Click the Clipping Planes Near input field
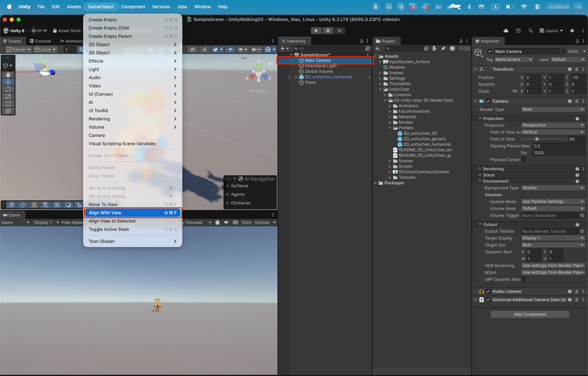Viewport: 588px width, 376px height. pos(559,146)
